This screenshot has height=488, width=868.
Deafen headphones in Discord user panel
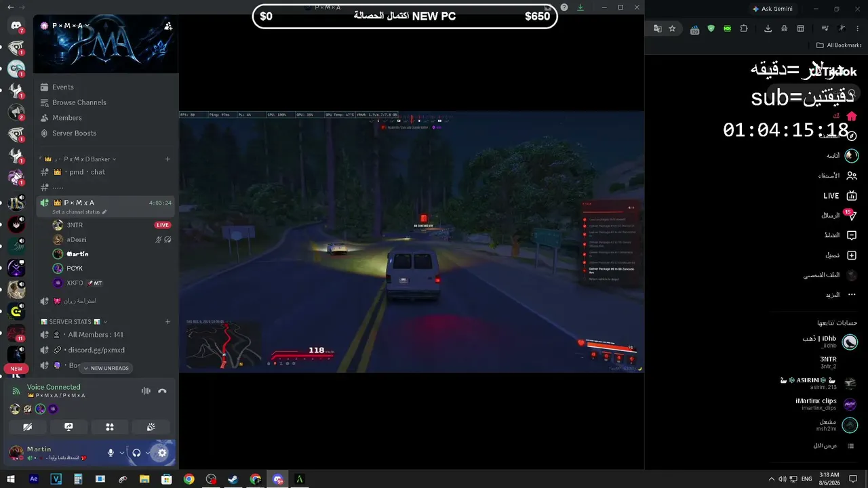136,453
